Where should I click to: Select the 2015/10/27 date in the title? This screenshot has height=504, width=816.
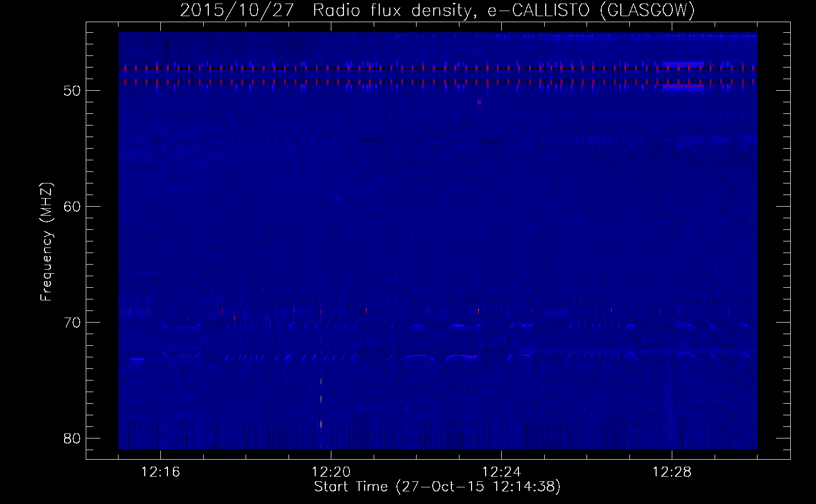236,11
